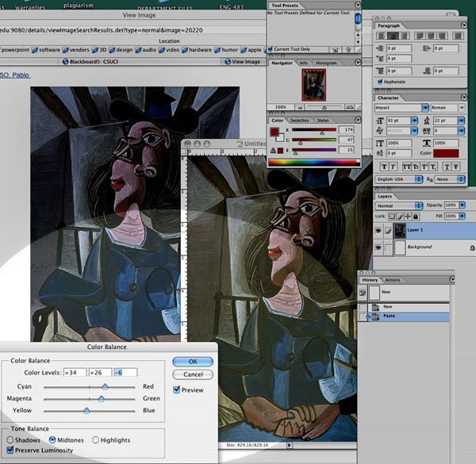Click the design bookmark in browser bar
The width and height of the screenshot is (476, 464).
tap(121, 50)
